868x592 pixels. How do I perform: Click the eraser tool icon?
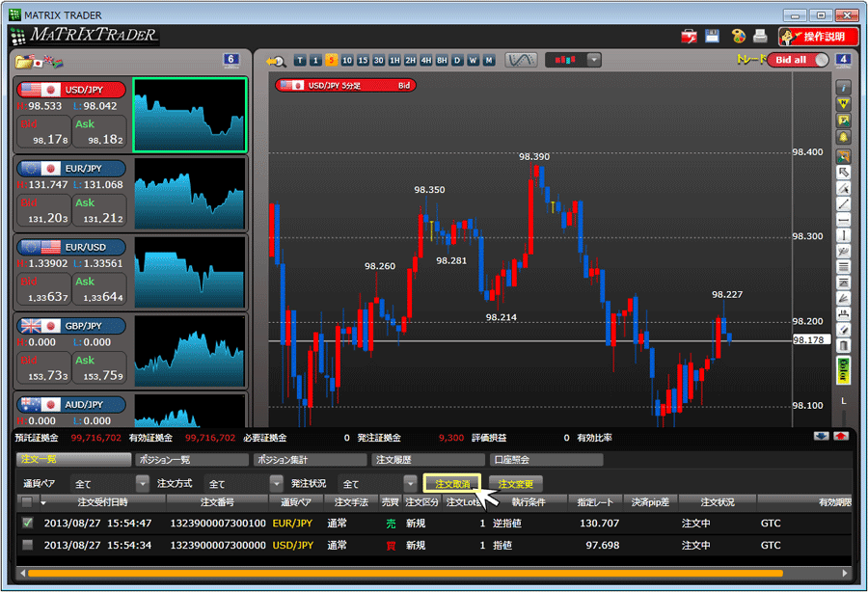843,331
